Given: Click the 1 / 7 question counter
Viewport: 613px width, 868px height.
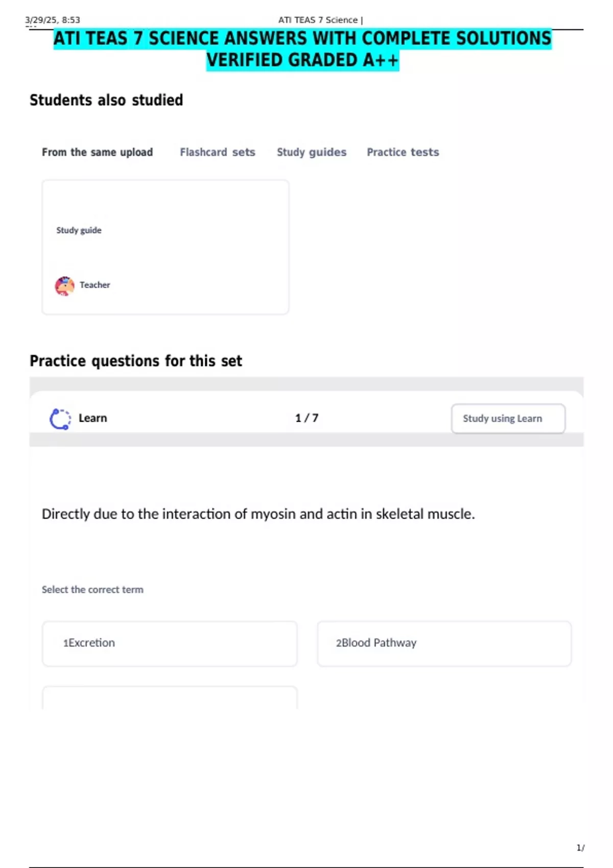Looking at the screenshot, I should tap(306, 418).
